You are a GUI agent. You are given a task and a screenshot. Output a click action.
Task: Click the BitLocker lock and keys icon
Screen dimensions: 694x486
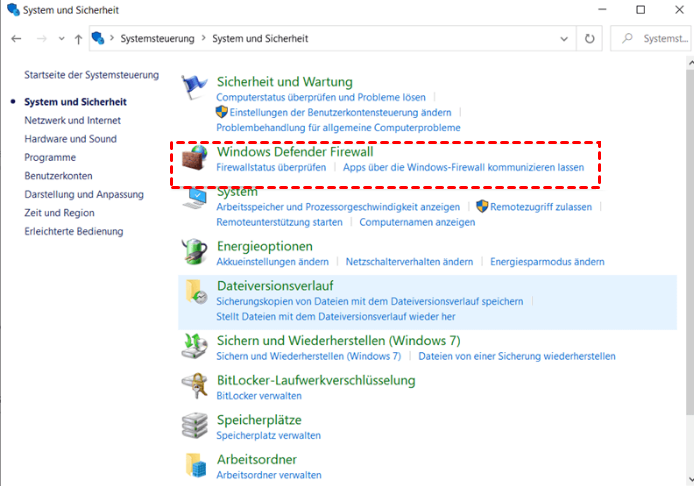pos(194,386)
